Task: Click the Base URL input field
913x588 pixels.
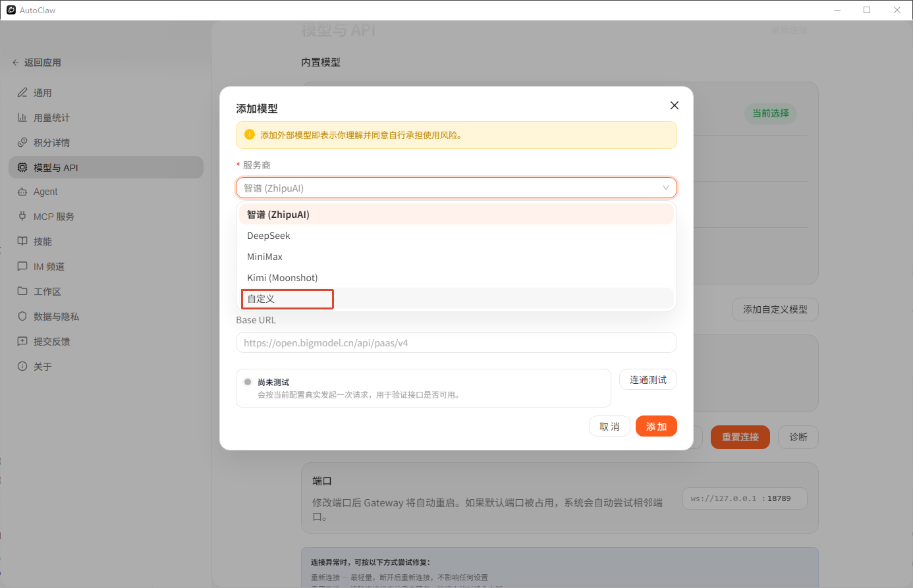Action: tap(456, 342)
